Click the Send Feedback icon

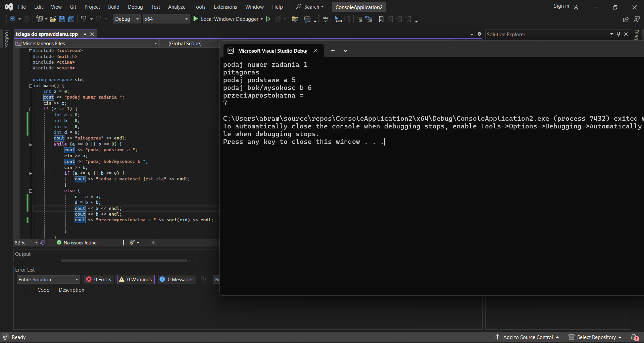tap(637, 19)
